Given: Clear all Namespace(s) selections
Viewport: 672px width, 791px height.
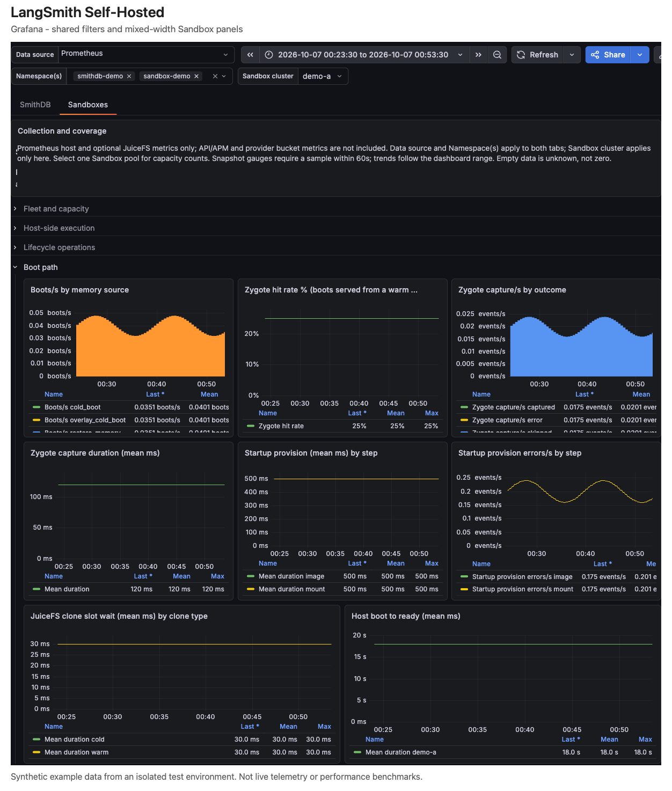Looking at the screenshot, I should click(x=215, y=76).
